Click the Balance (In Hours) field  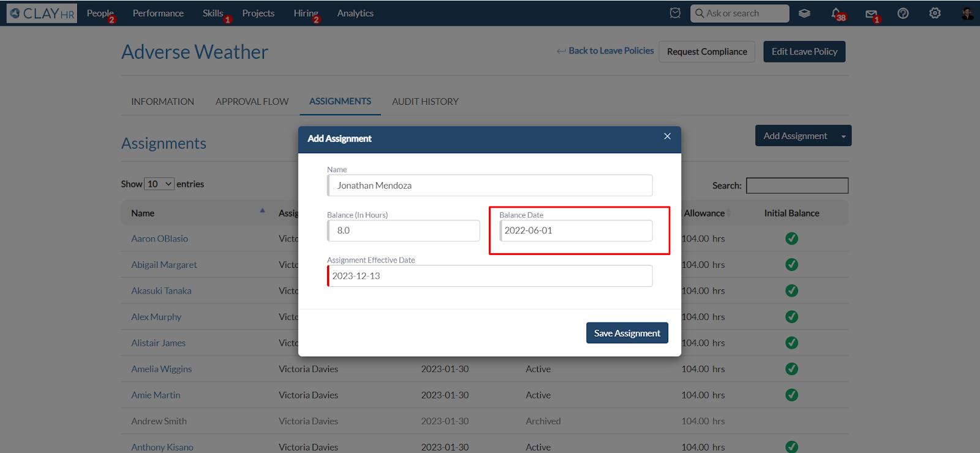coord(403,230)
